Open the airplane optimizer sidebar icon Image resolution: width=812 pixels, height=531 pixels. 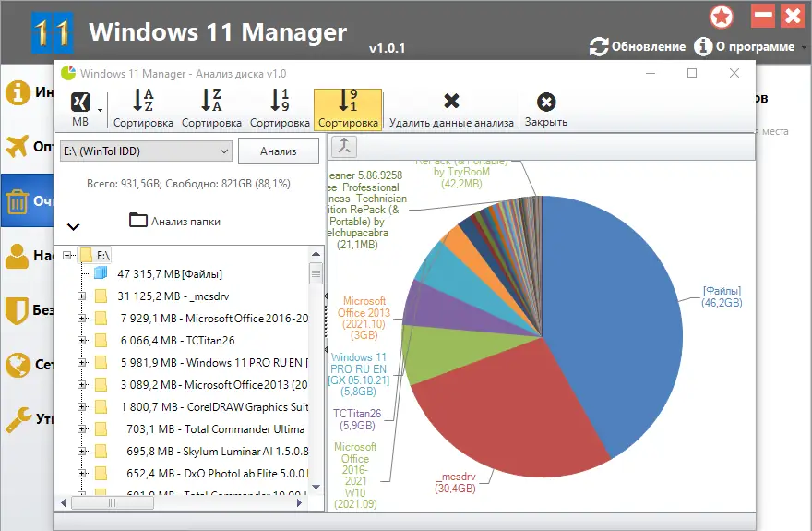[17, 146]
